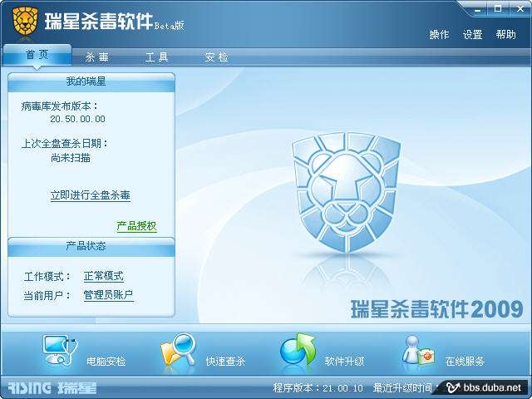The image size is (532, 399).
Task: Click the 我的瑞星 panel header
Action: pyautogui.click(x=91, y=81)
